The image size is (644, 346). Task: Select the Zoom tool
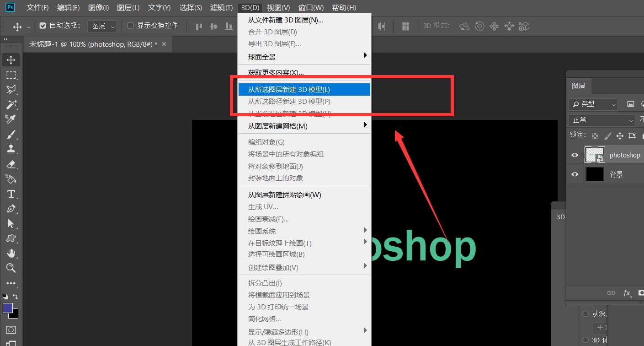coord(11,268)
